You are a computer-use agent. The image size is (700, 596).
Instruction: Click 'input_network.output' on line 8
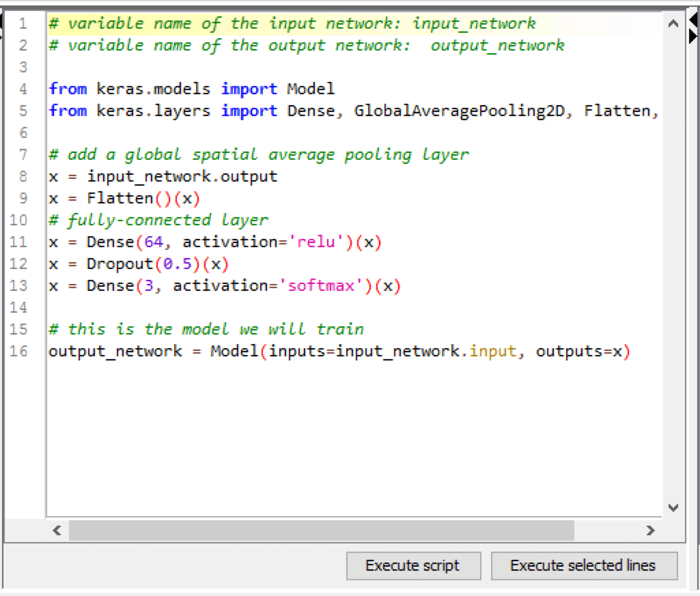(x=182, y=176)
